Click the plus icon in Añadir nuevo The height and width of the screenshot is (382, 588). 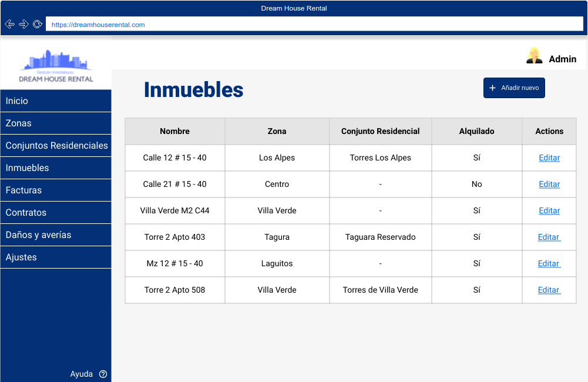(493, 88)
